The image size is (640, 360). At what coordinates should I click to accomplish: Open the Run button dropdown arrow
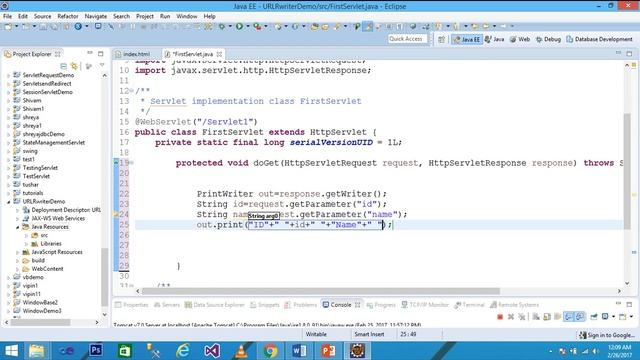tap(247, 27)
